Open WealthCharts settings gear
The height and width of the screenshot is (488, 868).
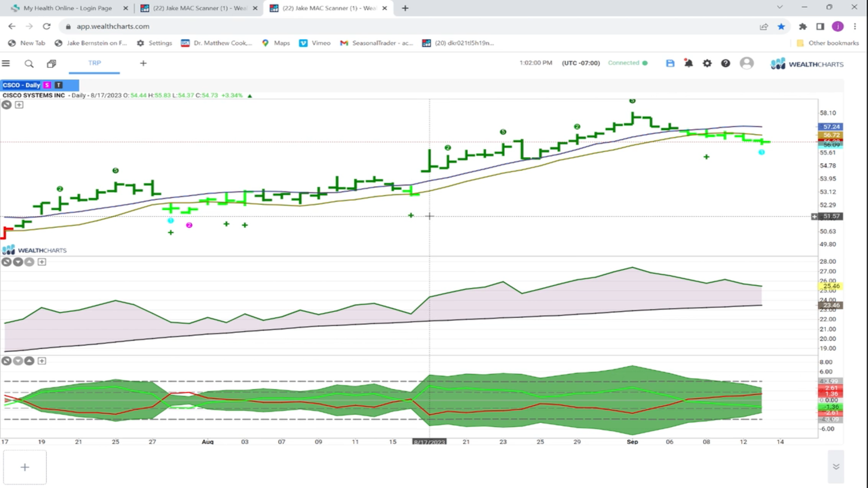tap(707, 63)
